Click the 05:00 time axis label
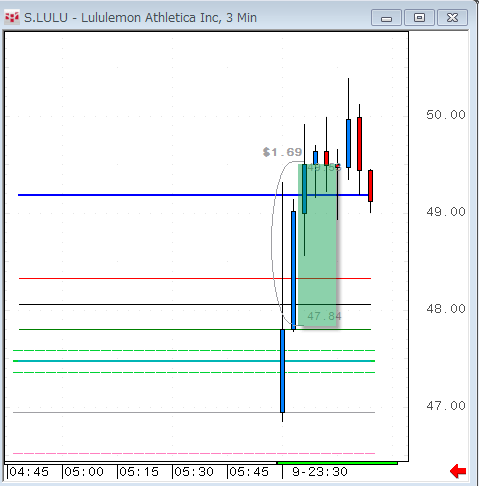Screen dimensions: 479x486 84,472
